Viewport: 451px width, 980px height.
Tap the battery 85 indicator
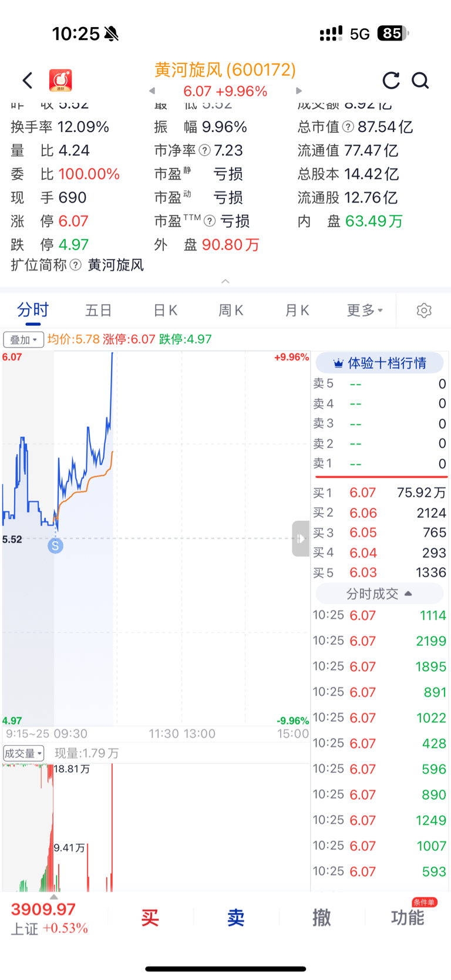pos(393,33)
